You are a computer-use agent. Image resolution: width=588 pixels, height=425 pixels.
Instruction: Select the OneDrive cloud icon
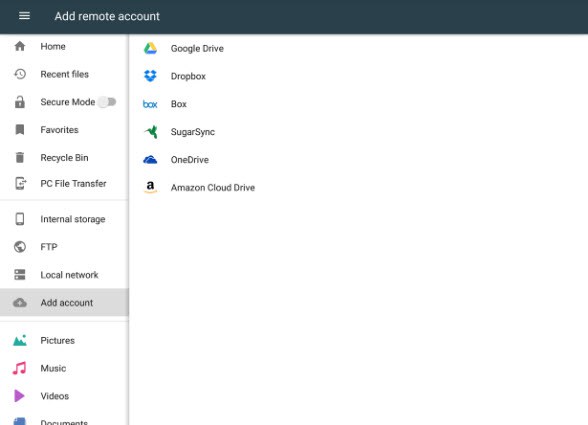pos(150,160)
